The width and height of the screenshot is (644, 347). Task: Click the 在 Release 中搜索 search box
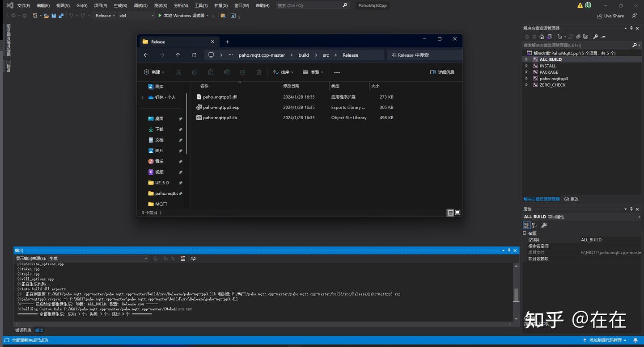424,55
